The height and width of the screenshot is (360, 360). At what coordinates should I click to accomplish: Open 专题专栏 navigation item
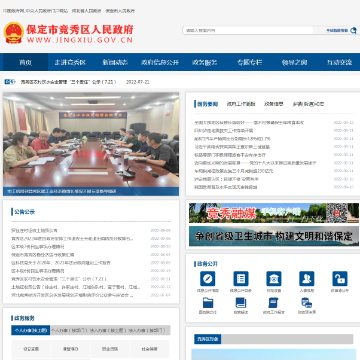point(250,62)
